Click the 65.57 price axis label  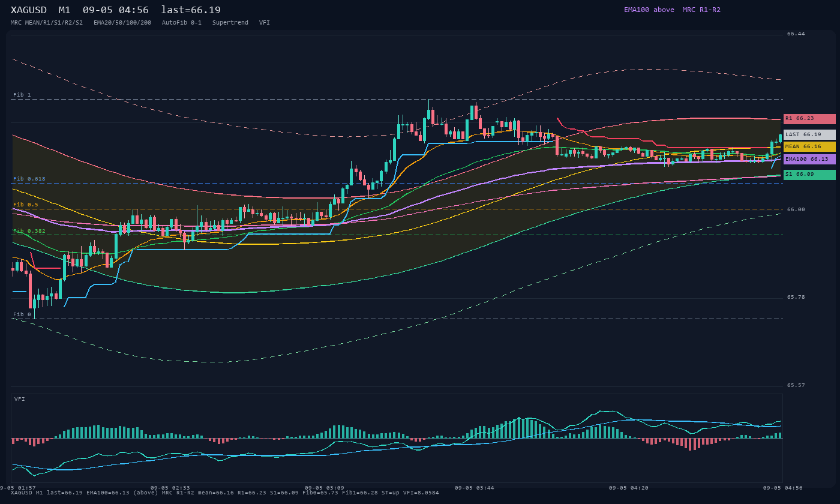(796, 385)
